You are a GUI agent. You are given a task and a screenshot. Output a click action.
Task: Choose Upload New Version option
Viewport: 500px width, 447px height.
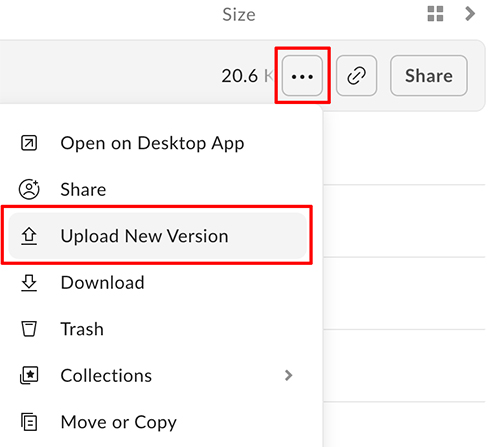coord(157,236)
